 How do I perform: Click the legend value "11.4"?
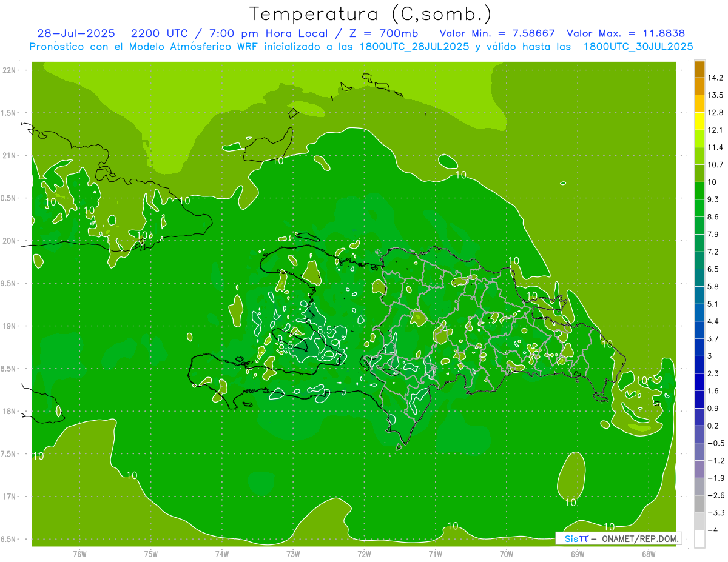click(715, 147)
